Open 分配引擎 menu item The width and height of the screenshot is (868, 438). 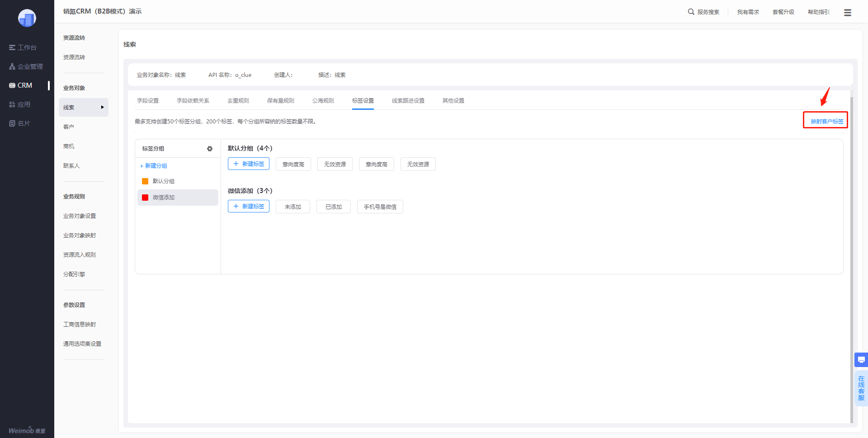[74, 274]
